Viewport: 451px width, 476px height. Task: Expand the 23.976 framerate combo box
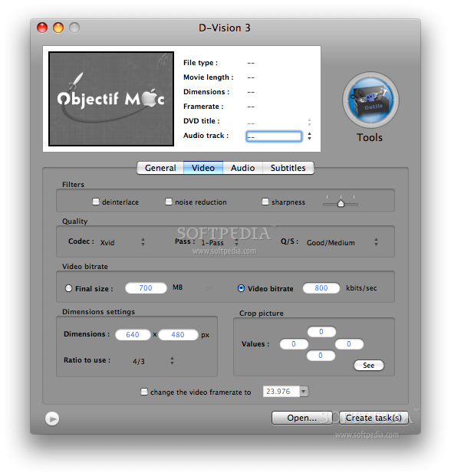tap(304, 392)
